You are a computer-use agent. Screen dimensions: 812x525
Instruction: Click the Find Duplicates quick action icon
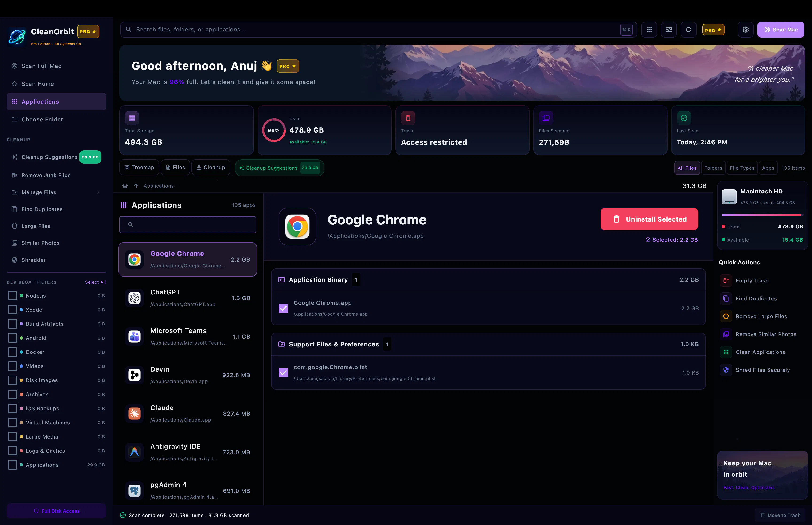(726, 298)
